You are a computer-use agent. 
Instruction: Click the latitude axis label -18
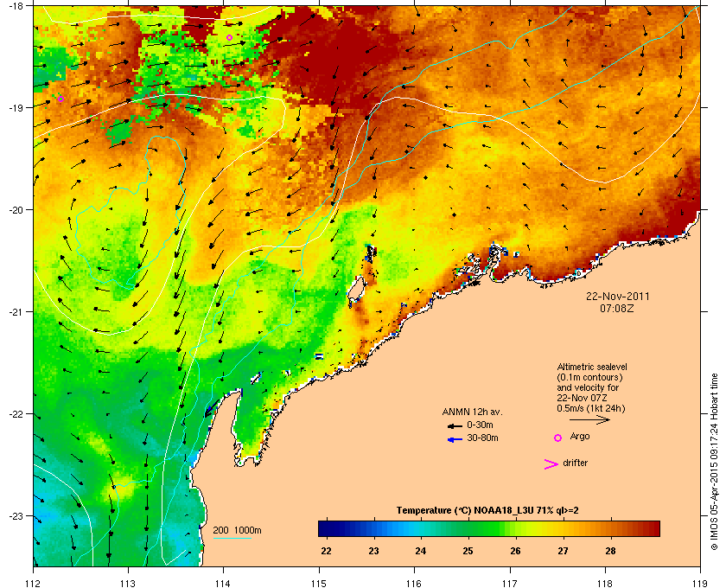click(x=16, y=5)
